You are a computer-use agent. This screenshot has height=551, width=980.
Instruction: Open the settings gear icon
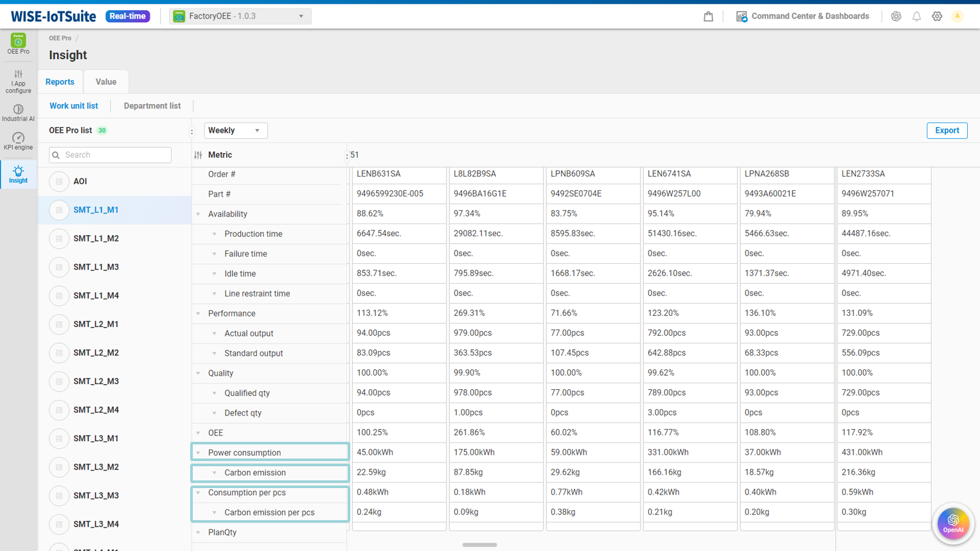pyautogui.click(x=937, y=16)
